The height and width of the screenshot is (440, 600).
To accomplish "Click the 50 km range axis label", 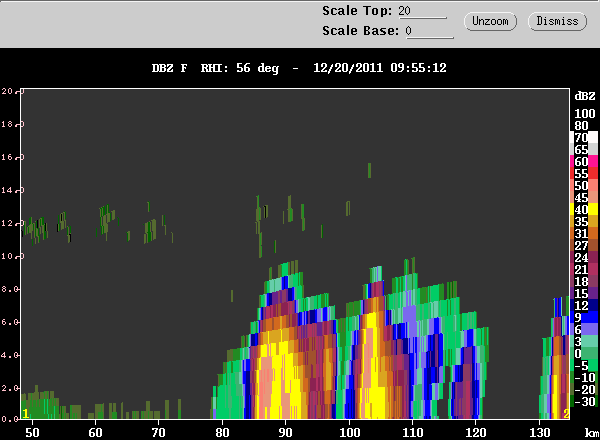I will pyautogui.click(x=32, y=433).
